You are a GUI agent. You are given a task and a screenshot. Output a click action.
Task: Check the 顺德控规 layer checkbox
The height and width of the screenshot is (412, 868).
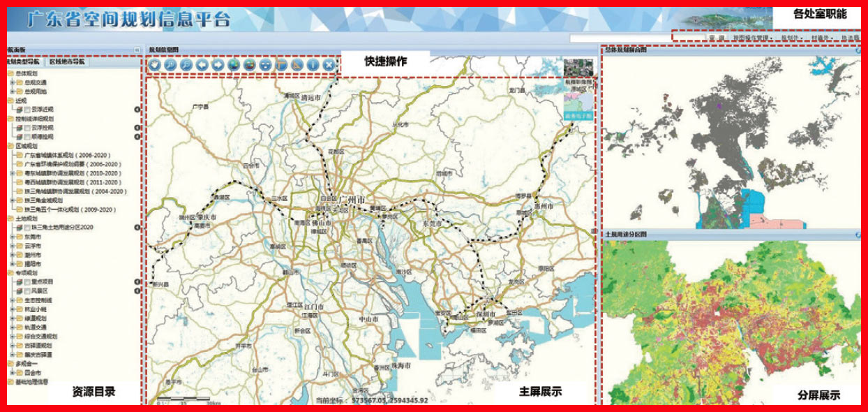click(x=27, y=137)
